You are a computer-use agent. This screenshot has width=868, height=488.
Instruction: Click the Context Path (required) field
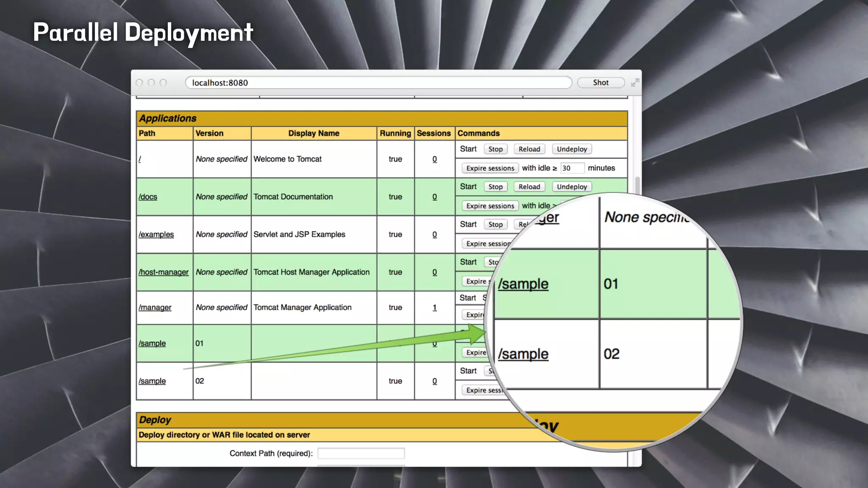361,453
